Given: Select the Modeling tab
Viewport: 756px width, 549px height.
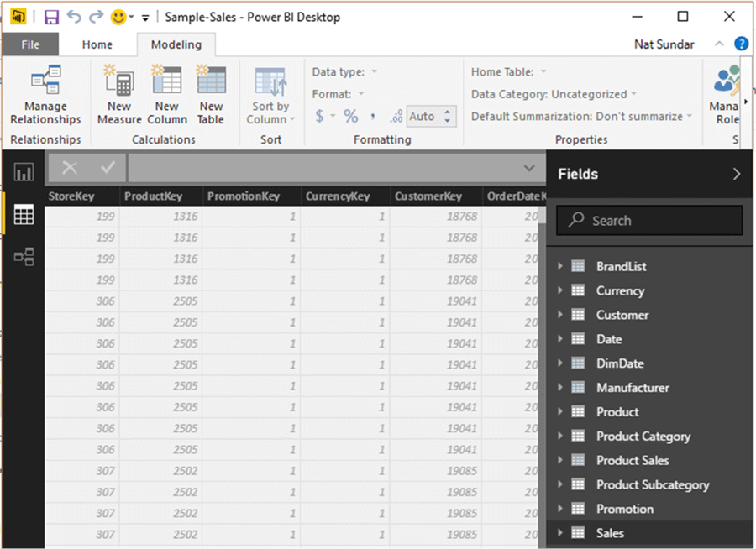Looking at the screenshot, I should 176,44.
